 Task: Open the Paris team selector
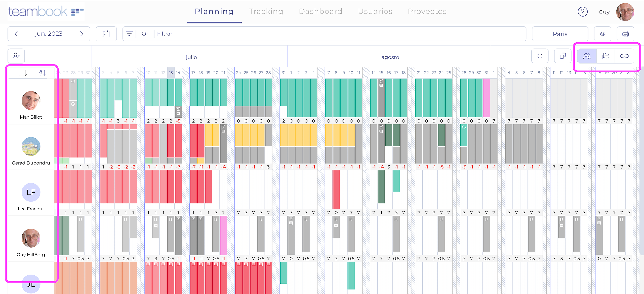point(560,34)
